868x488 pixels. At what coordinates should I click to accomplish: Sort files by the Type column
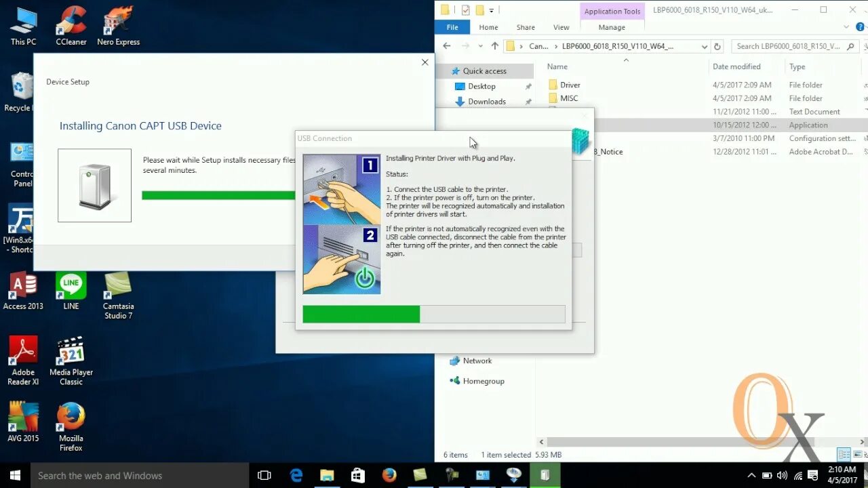(797, 66)
